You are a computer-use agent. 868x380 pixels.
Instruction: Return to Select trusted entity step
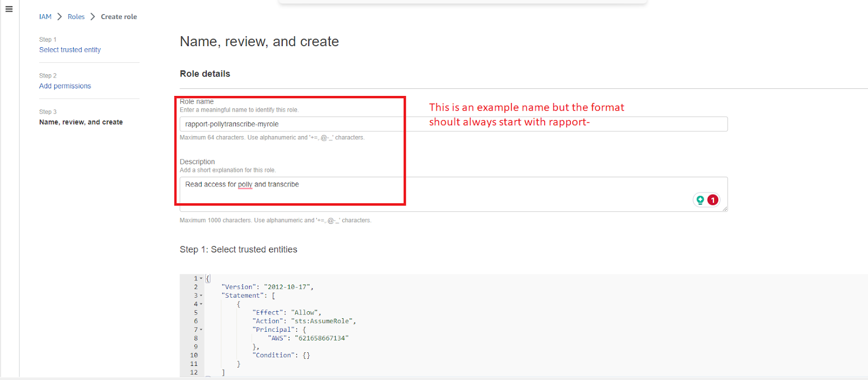[x=70, y=50]
